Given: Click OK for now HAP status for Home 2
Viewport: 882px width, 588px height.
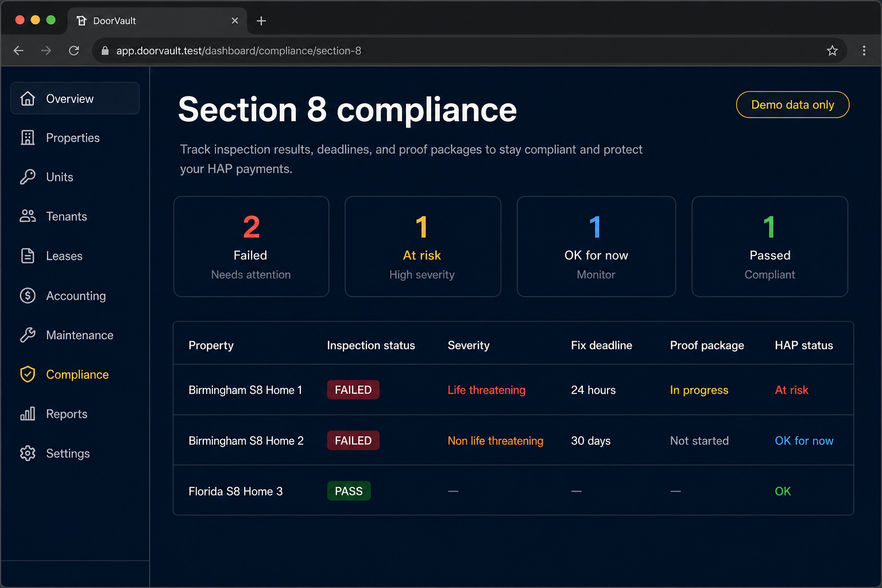Looking at the screenshot, I should pos(804,440).
